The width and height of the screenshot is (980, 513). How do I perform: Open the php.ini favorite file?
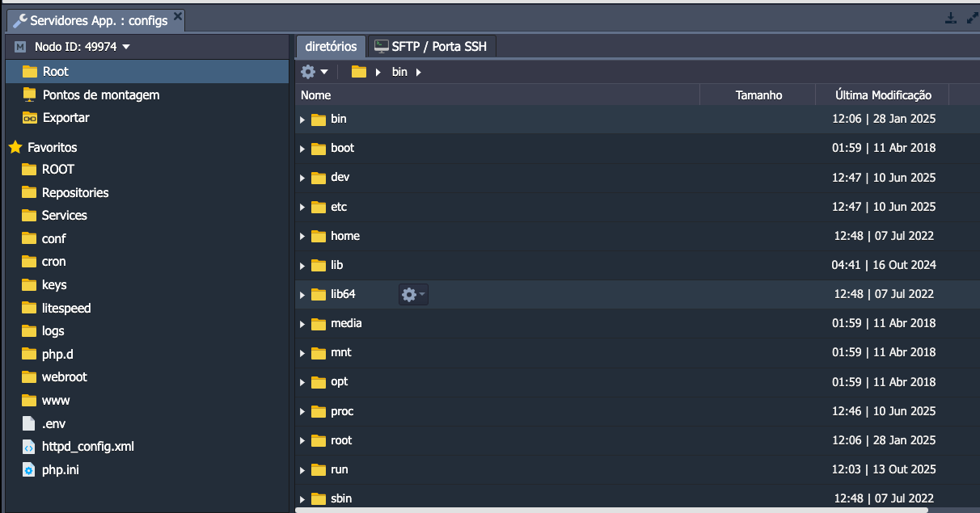pos(60,469)
